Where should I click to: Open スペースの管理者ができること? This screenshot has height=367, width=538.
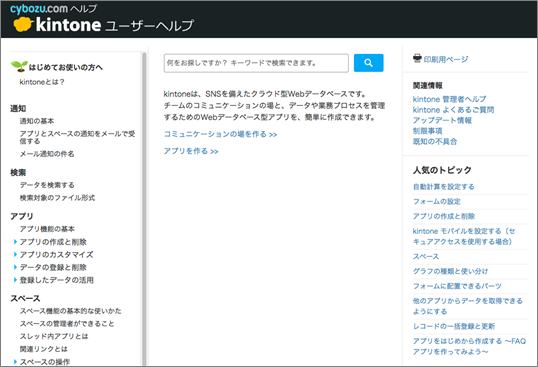(67, 323)
